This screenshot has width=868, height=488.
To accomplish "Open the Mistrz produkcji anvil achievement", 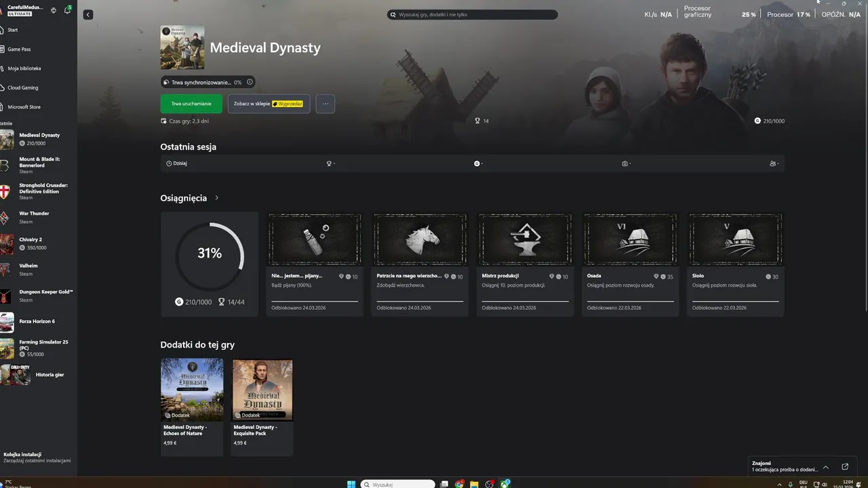I will 525,264.
